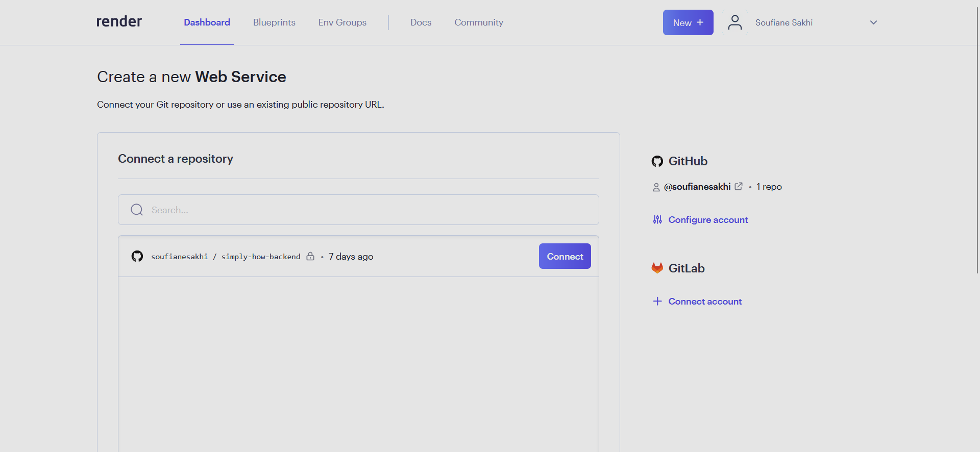
Task: Click the sliders icon beside Configure account
Action: 657,219
